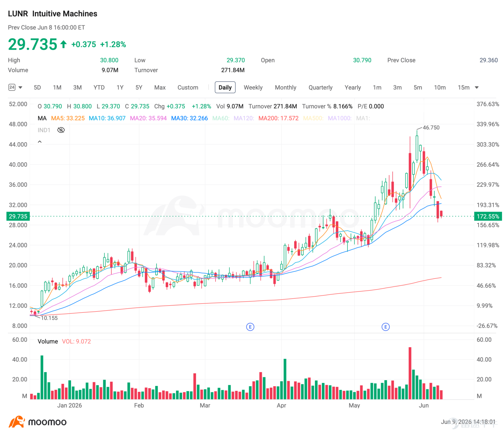Enable the MA1 moving average label

pyautogui.click(x=363, y=118)
